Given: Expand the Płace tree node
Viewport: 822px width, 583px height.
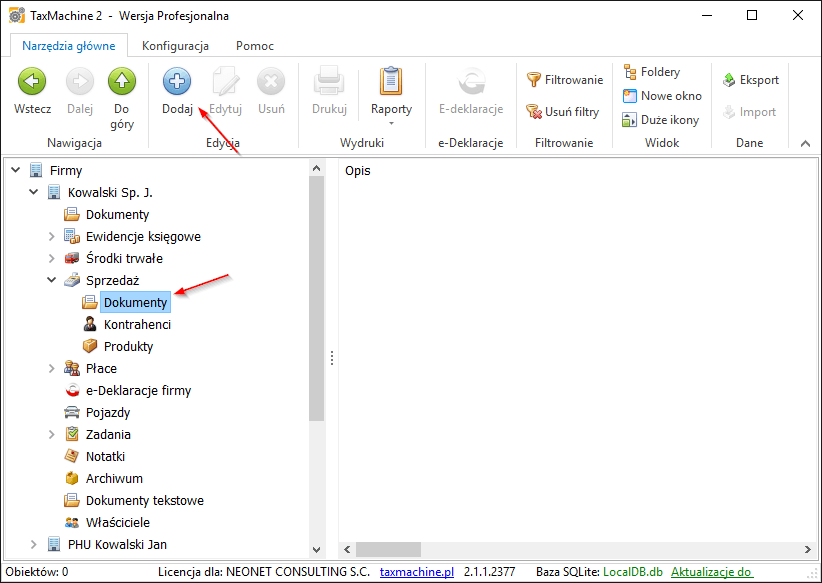Looking at the screenshot, I should [52, 369].
